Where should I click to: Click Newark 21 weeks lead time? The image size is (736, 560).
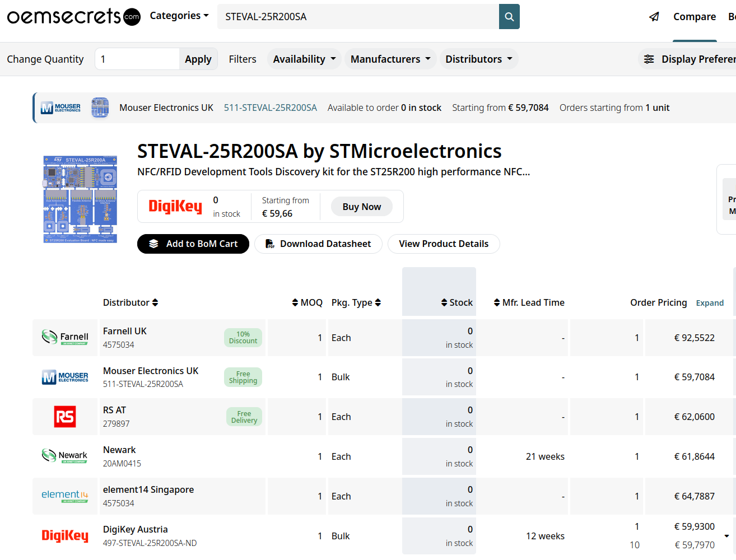pyautogui.click(x=545, y=456)
